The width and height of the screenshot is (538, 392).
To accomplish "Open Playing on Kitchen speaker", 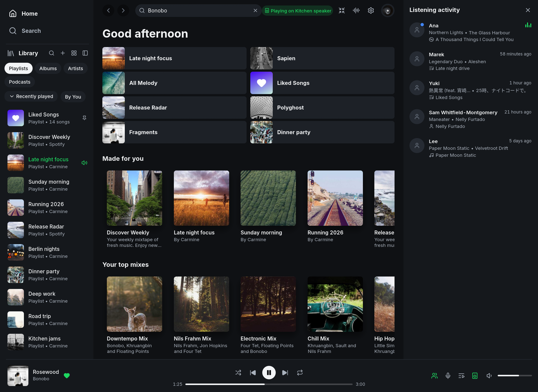I will [x=298, y=11].
